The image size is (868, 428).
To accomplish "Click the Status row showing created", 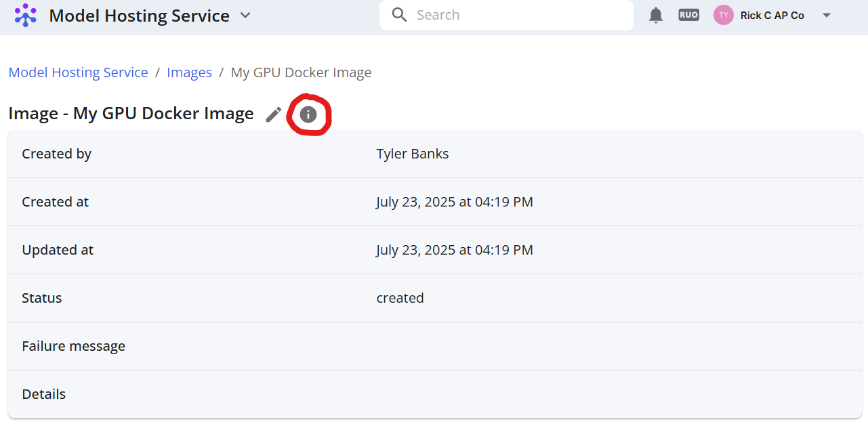I will tap(435, 298).
